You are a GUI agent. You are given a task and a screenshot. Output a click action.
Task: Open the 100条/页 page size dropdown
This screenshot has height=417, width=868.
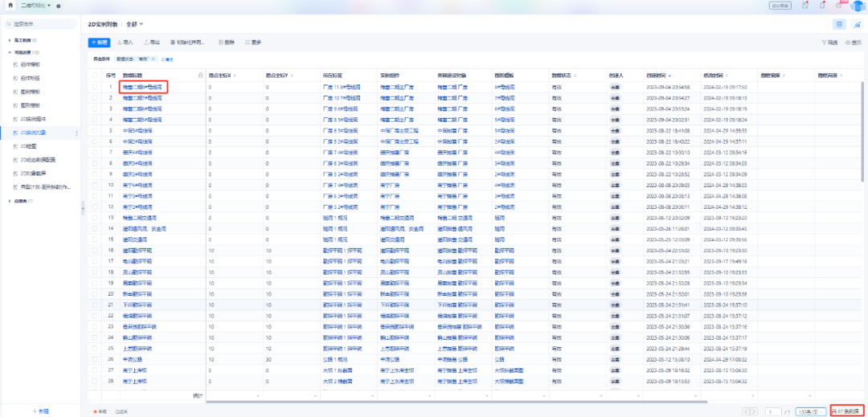tap(811, 411)
